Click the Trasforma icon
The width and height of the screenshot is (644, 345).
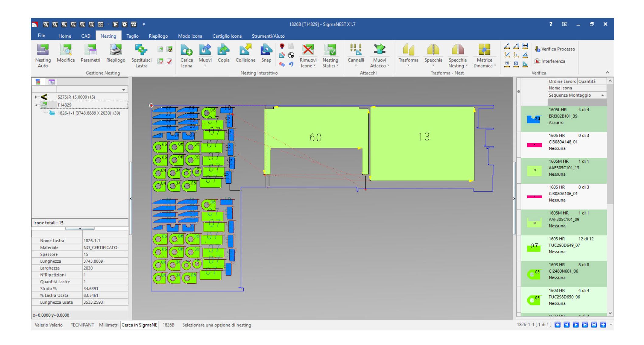[408, 50]
